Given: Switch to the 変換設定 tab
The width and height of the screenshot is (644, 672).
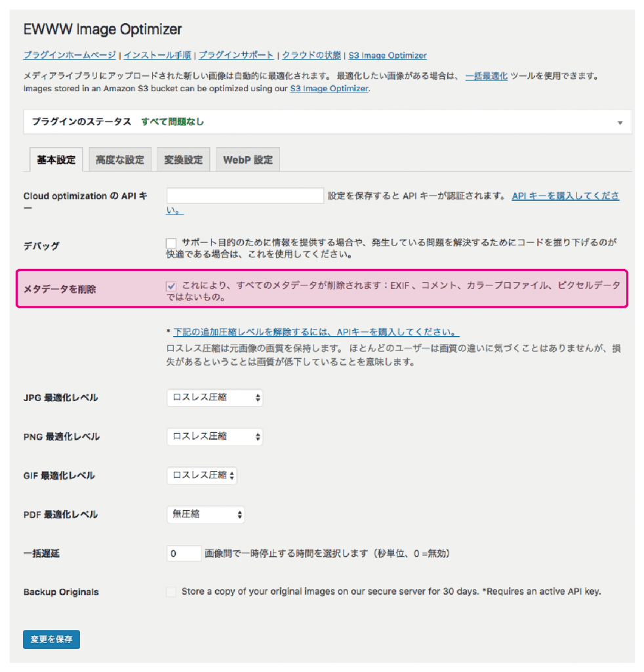Looking at the screenshot, I should click(183, 160).
